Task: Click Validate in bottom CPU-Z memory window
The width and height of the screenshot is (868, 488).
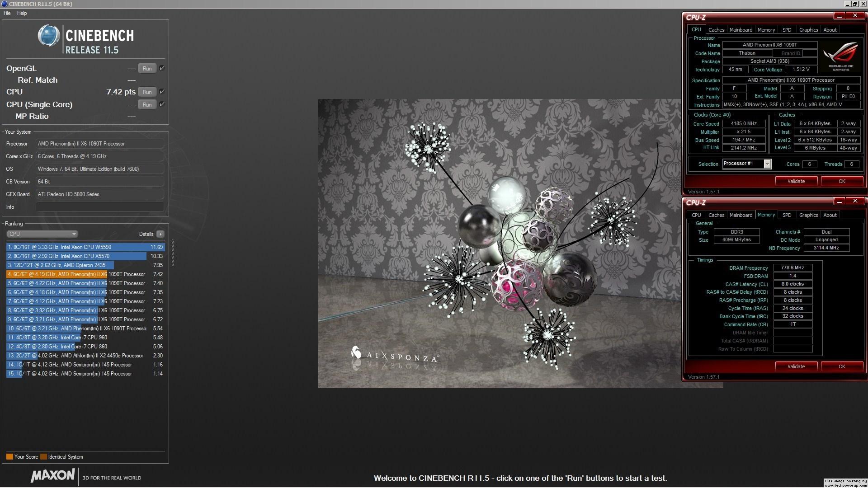Action: point(796,366)
